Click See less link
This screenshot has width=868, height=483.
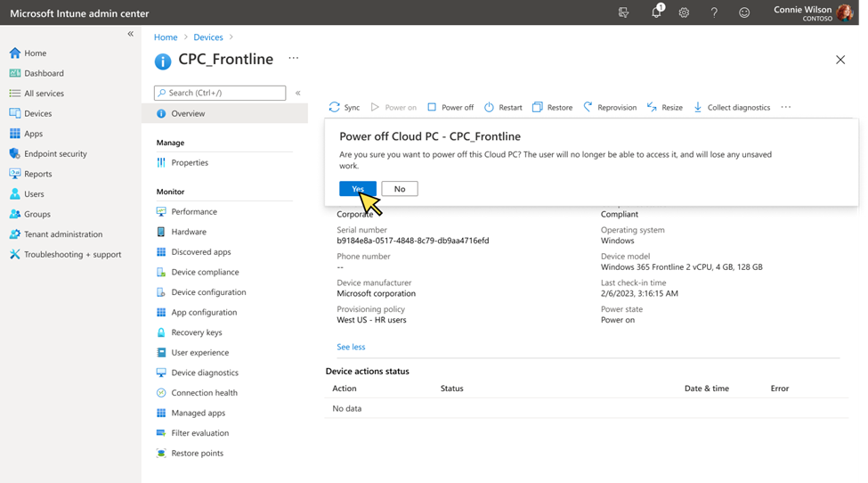[x=351, y=347]
